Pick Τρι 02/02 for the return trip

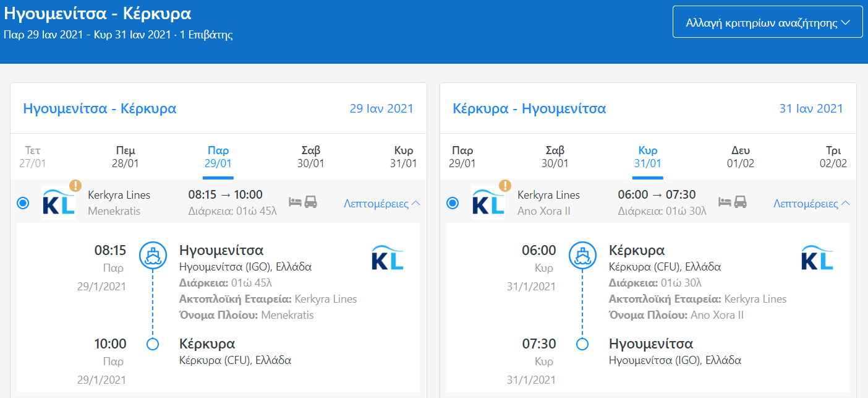(833, 157)
